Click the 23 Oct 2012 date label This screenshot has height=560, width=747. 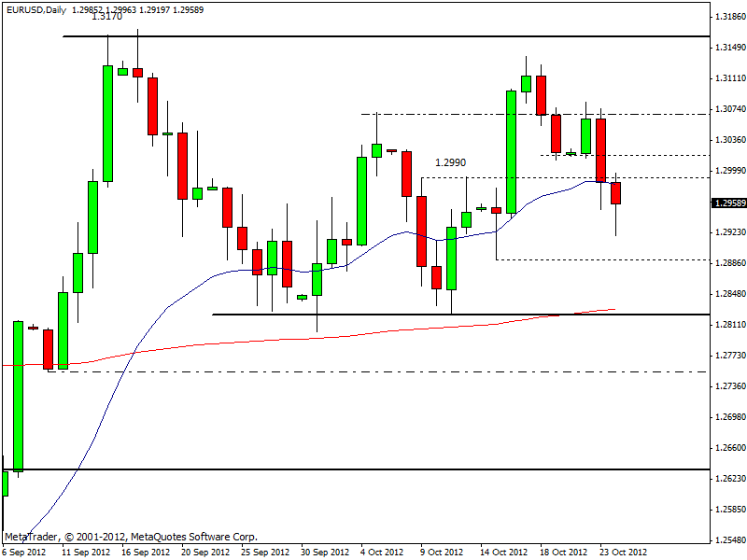tap(623, 552)
